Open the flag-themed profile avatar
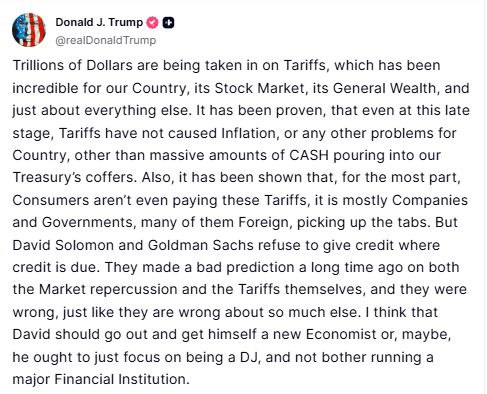Image resolution: width=487 pixels, height=394 pixels. 29,30
